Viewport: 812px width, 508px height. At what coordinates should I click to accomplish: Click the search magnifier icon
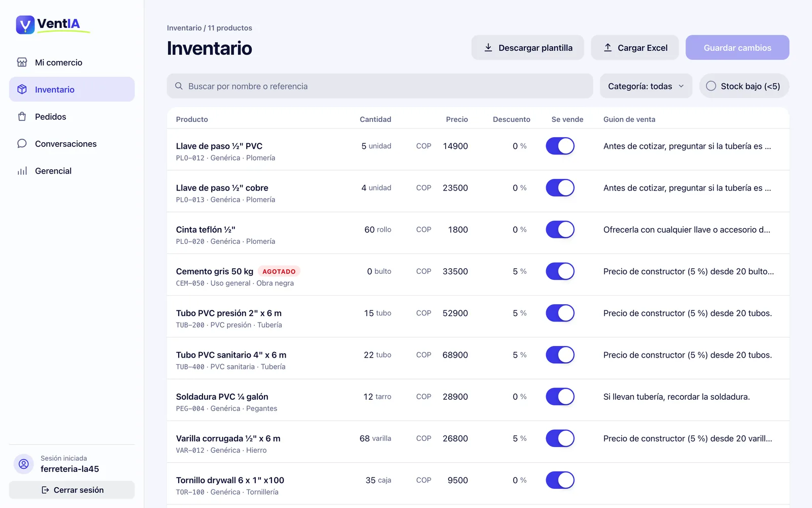tap(179, 86)
